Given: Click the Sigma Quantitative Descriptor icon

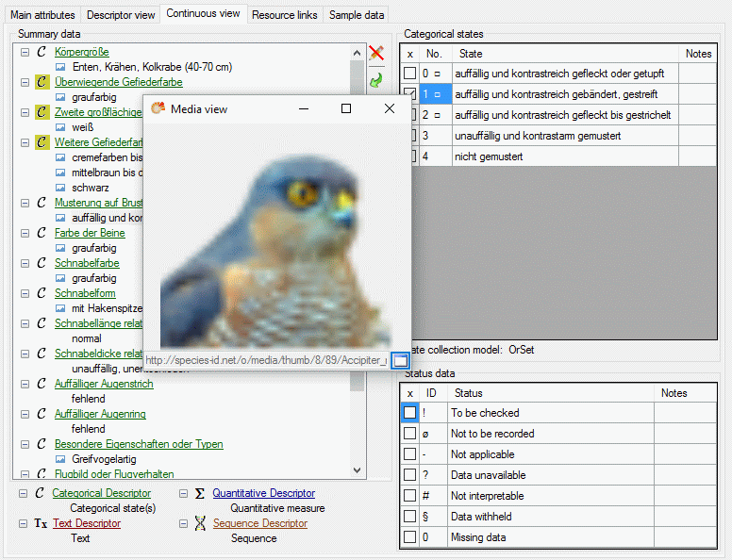Looking at the screenshot, I should click(199, 493).
